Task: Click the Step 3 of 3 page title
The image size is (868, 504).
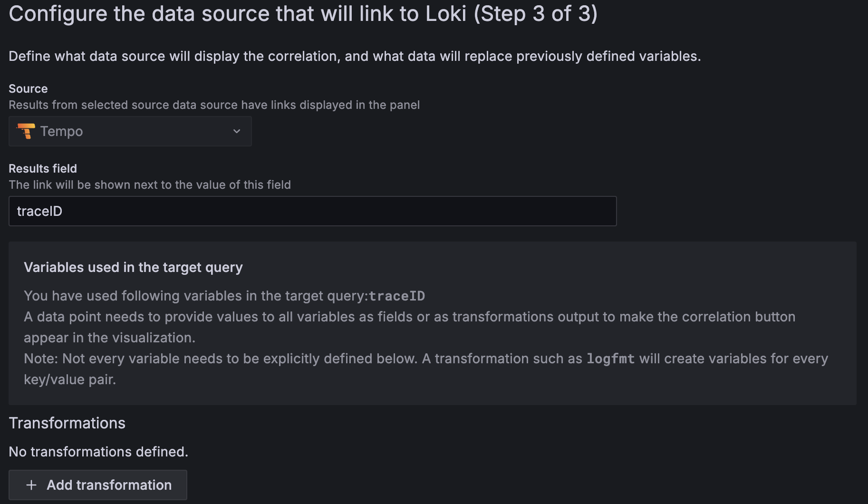Action: [303, 13]
